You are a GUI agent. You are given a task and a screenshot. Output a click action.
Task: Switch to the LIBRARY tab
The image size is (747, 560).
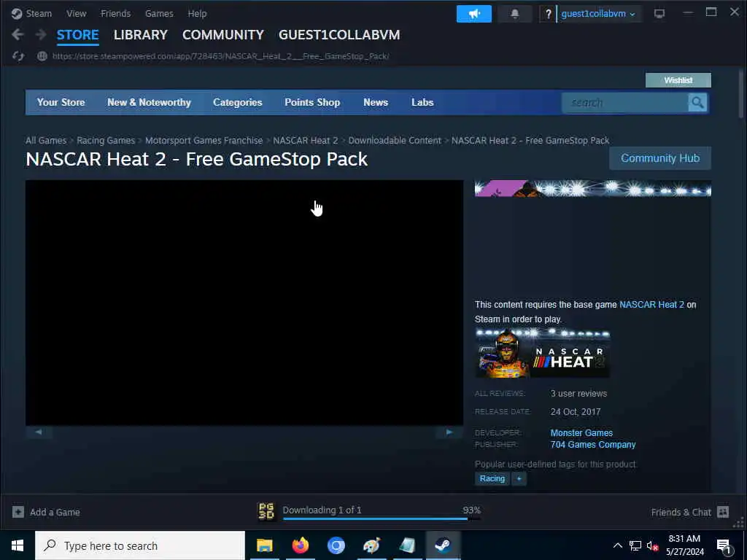[x=141, y=35]
